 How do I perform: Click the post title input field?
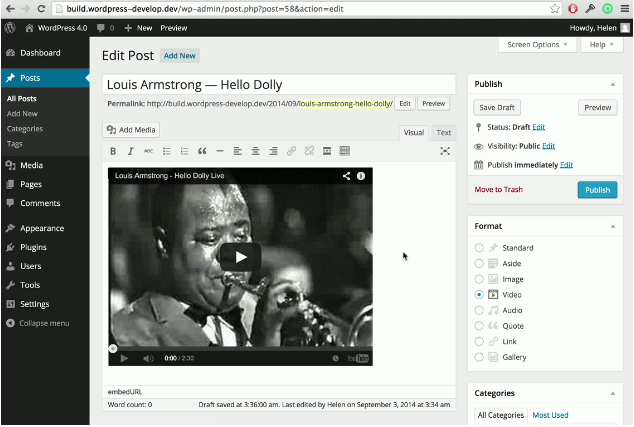[279, 85]
